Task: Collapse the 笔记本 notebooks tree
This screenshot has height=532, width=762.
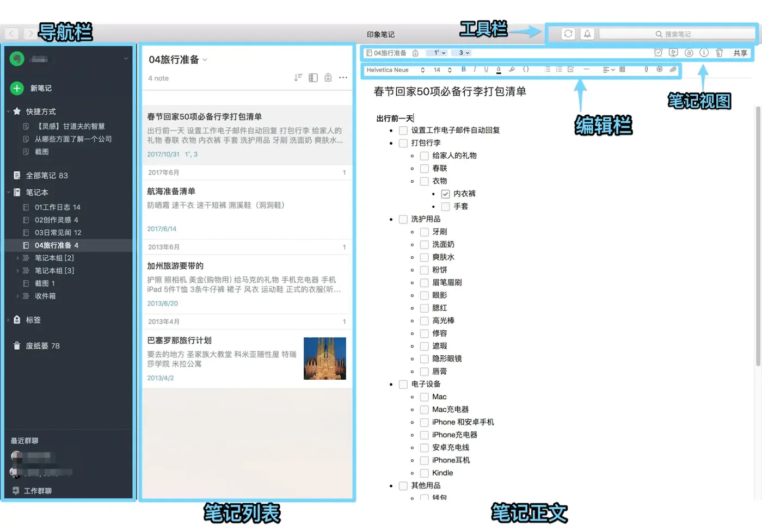Action: tap(9, 193)
